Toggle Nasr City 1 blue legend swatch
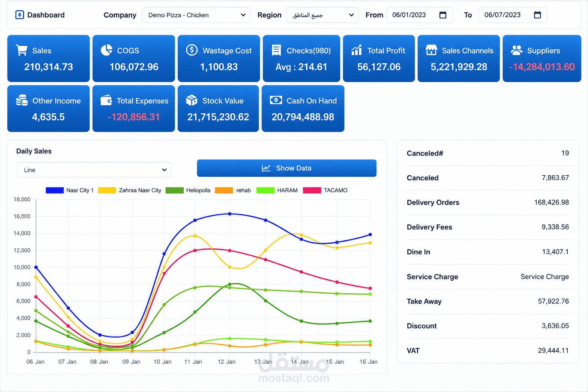 55,190
